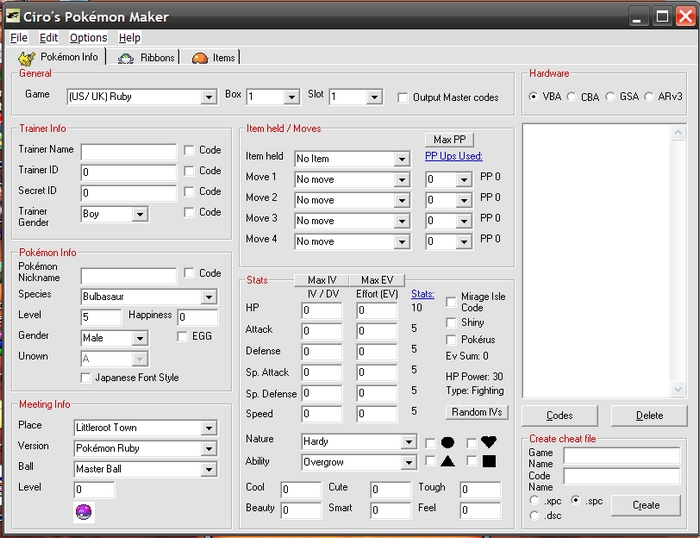Click the Game Name cheat file field
Image resolution: width=700 pixels, height=538 pixels.
pyautogui.click(x=621, y=456)
